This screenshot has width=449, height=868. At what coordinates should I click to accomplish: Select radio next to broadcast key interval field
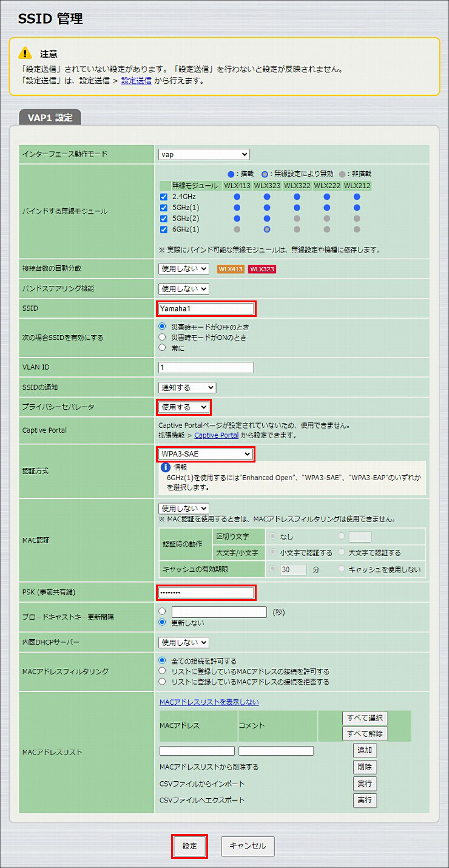(x=163, y=612)
